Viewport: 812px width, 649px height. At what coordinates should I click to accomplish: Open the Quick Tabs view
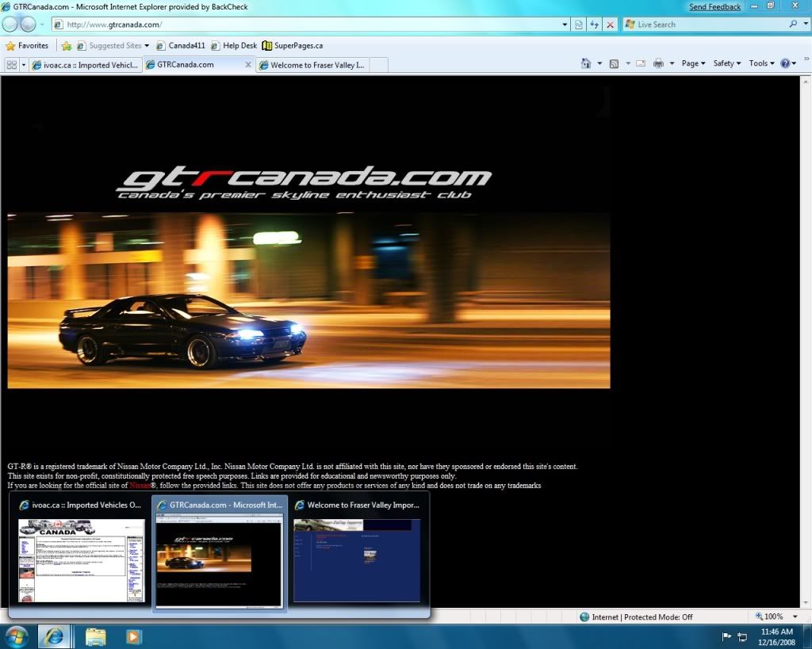point(11,65)
